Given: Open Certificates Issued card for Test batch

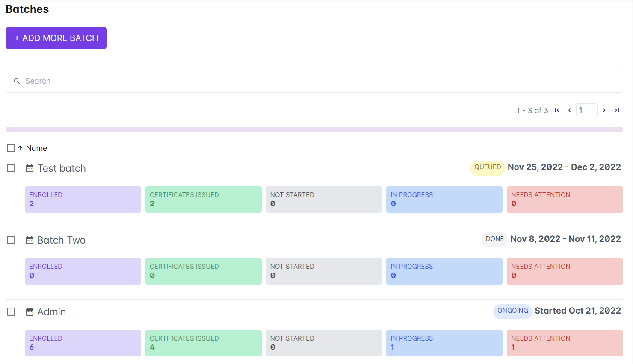Looking at the screenshot, I should click(x=204, y=200).
